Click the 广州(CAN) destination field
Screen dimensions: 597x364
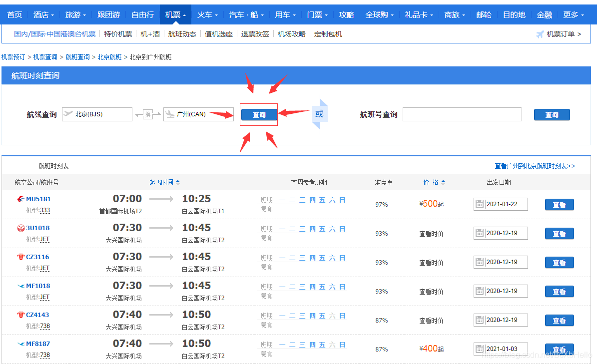click(198, 114)
